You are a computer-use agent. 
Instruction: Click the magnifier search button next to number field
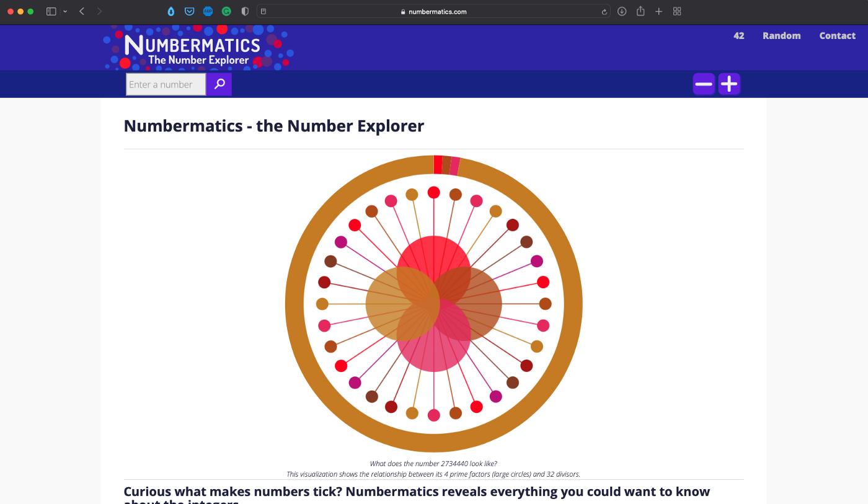click(x=219, y=84)
